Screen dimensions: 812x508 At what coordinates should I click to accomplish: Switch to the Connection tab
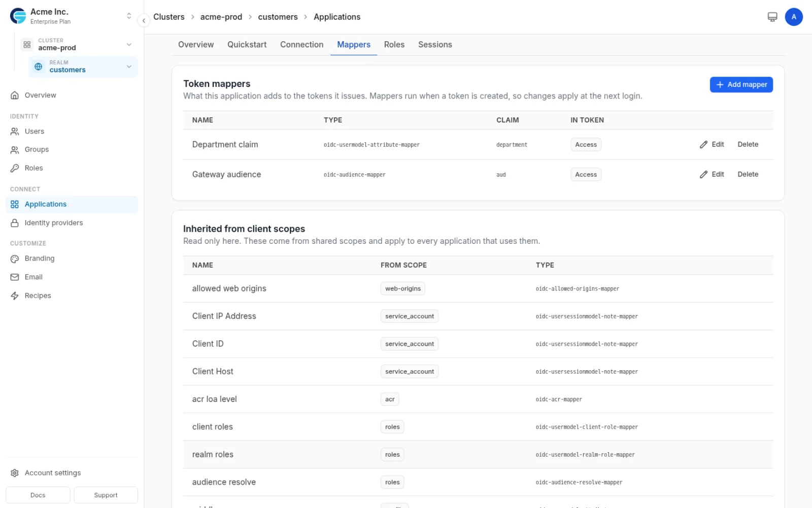[x=302, y=45]
